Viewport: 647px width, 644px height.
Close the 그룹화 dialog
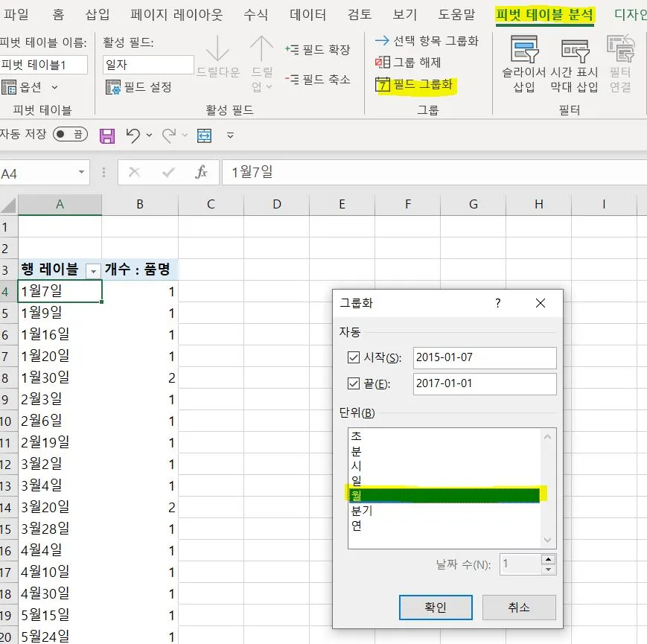coord(541,303)
